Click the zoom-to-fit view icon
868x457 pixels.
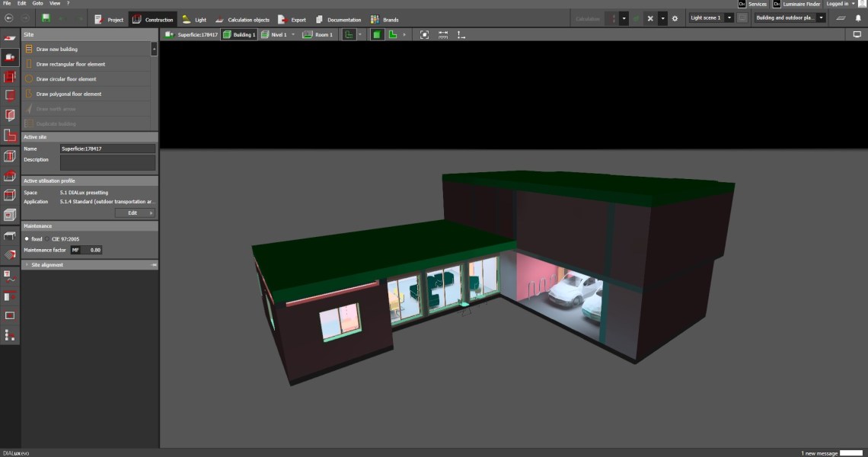click(x=424, y=35)
